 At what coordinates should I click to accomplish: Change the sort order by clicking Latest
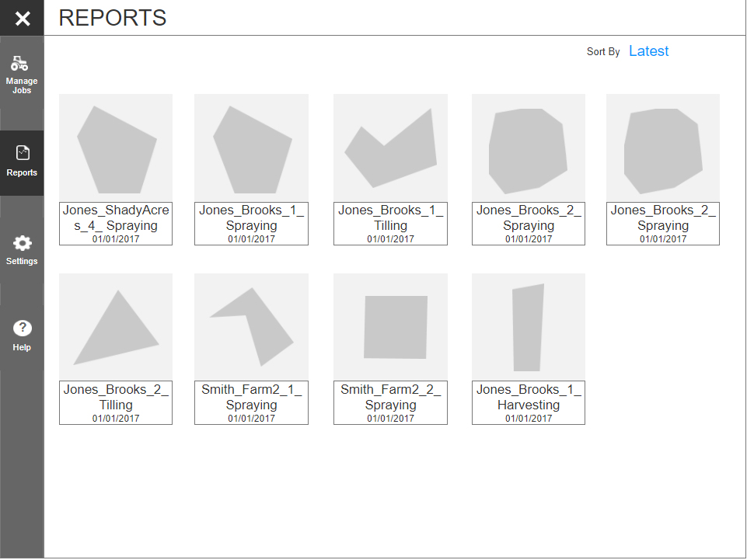point(648,51)
